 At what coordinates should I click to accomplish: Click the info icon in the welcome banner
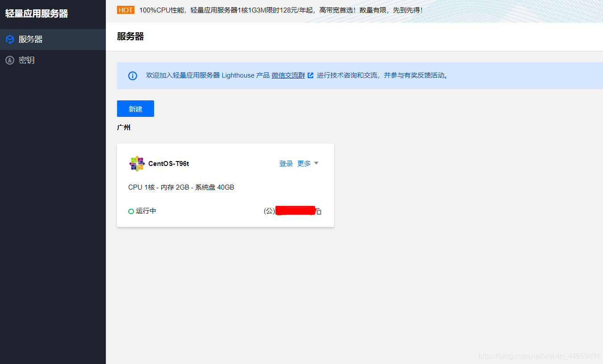(x=132, y=75)
